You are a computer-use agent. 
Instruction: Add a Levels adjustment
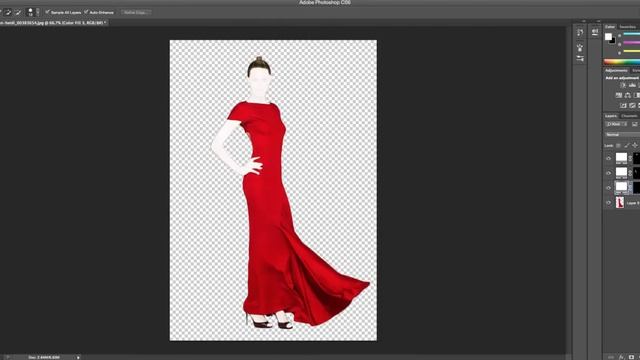632,85
